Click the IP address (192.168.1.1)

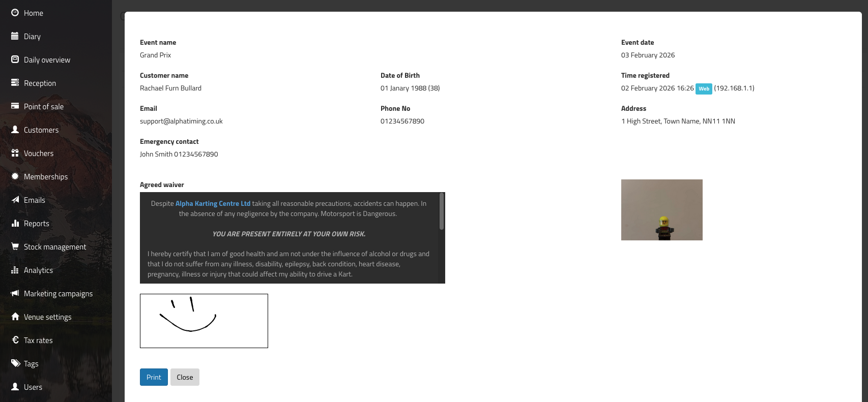click(x=734, y=88)
